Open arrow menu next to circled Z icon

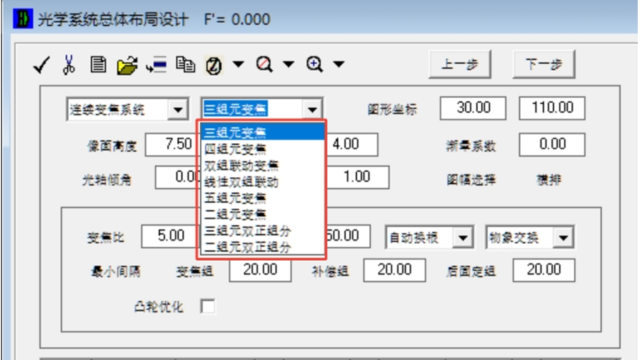238,64
